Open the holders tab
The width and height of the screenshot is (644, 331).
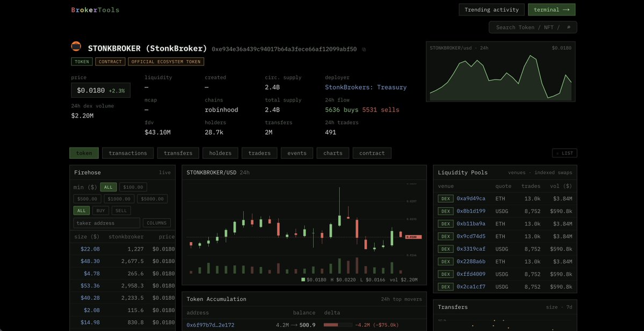tap(220, 153)
